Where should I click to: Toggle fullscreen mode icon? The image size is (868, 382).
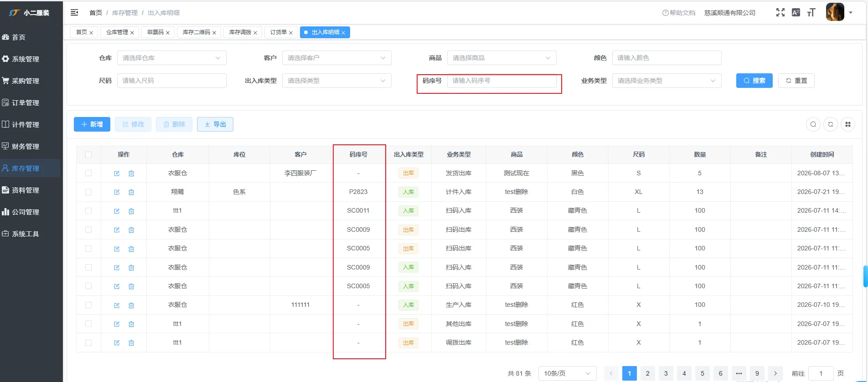pos(780,12)
